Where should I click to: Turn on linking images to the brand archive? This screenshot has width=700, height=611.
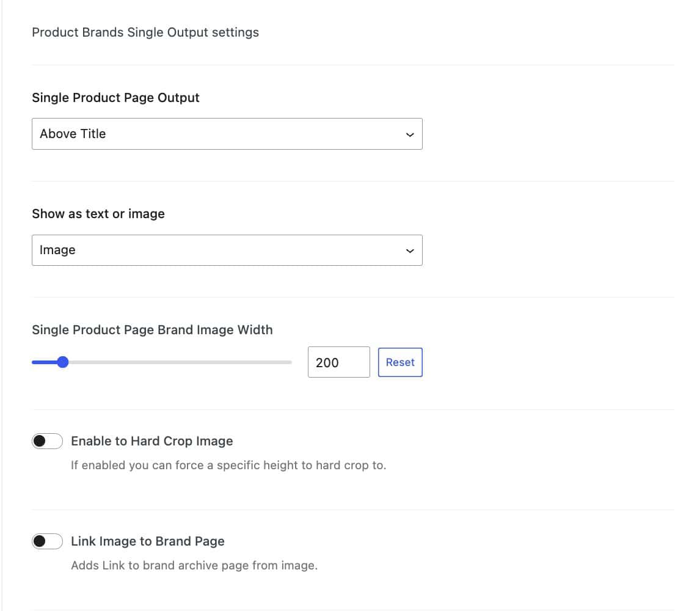(x=47, y=541)
